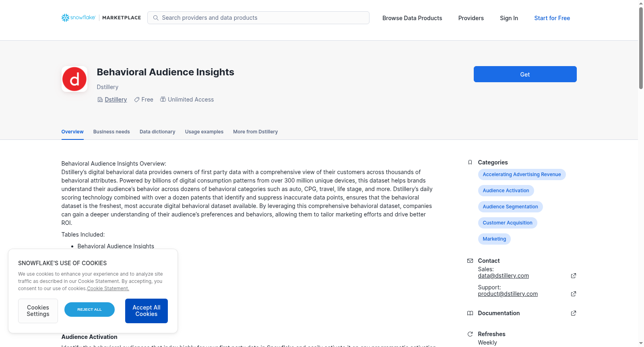Open the Dstillery provider link
Viewport: 644px width, 347px height.
(x=116, y=100)
